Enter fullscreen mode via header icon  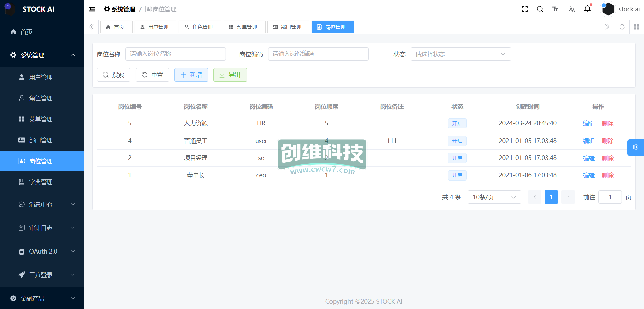[x=525, y=9]
